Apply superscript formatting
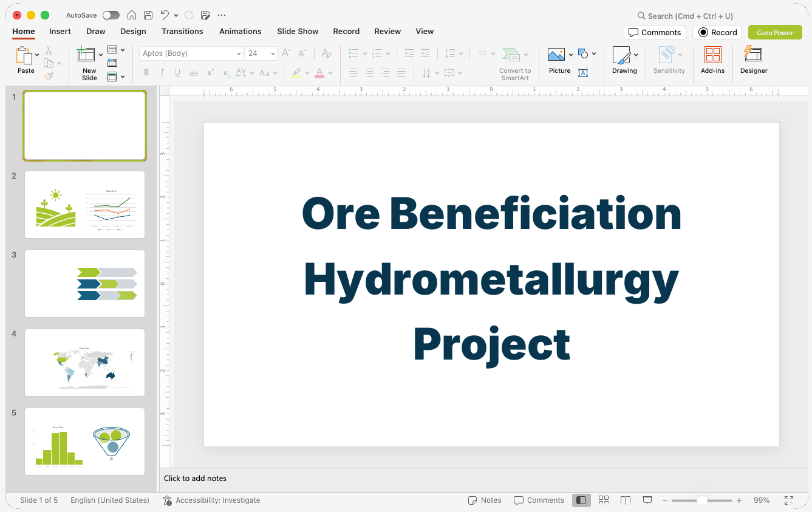This screenshot has height=512, width=812. (210, 73)
